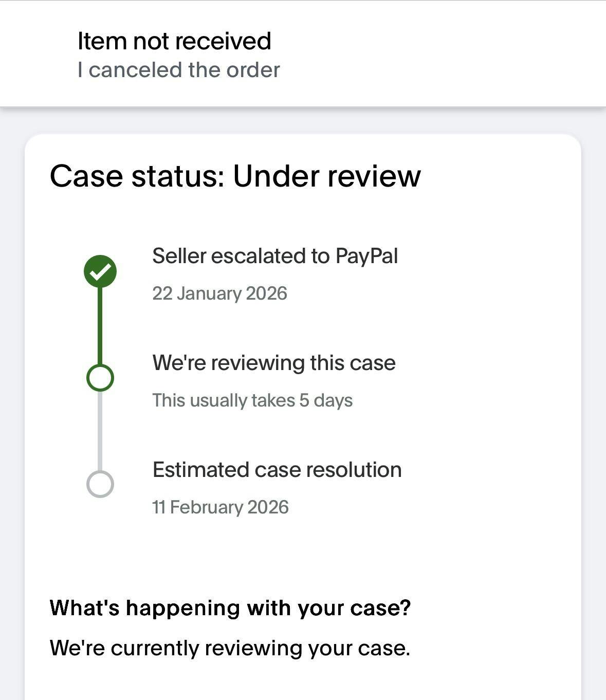Screen dimensions: 606x700
Task: Select the 'Item not received' title
Action: [174, 41]
